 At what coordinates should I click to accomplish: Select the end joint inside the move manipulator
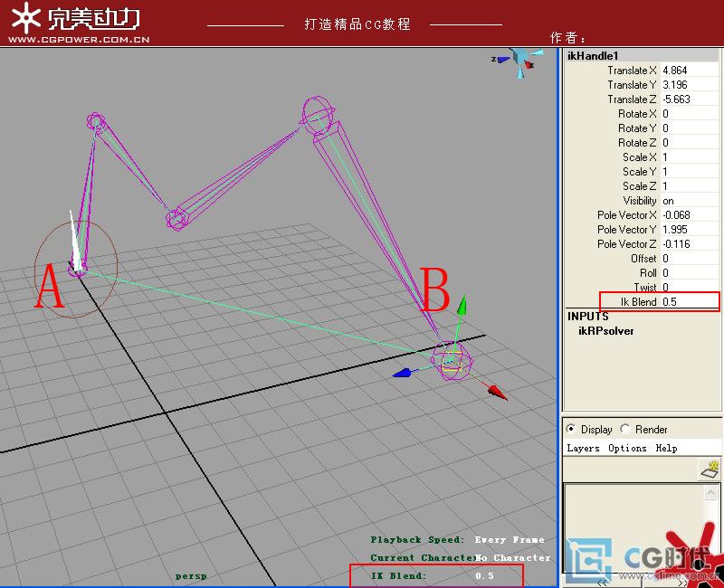451,360
